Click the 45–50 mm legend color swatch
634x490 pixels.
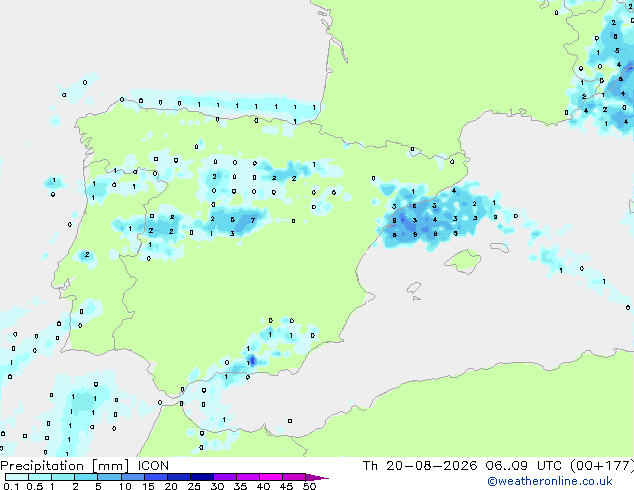(294, 477)
